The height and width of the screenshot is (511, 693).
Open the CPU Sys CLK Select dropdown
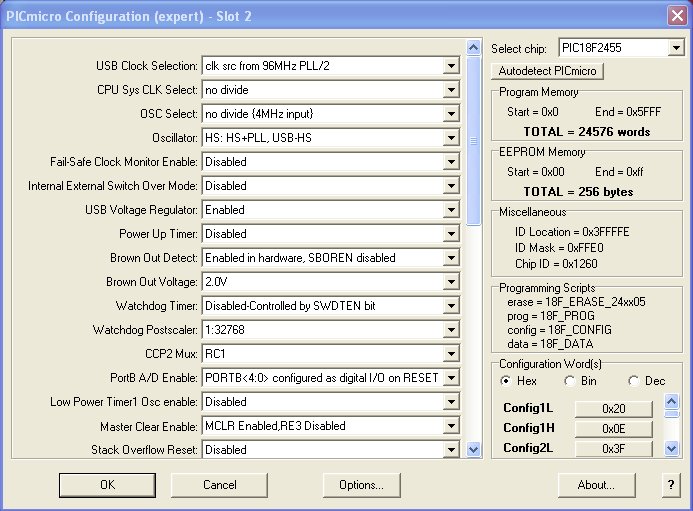451,90
